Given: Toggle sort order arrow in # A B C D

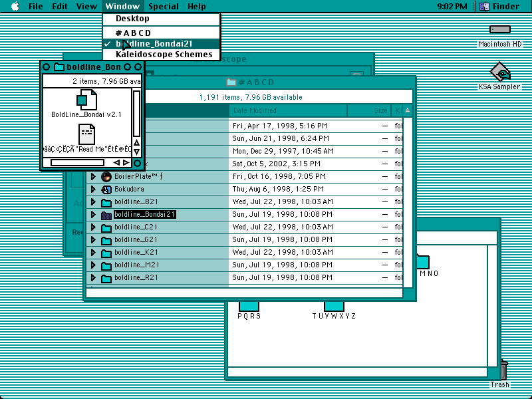Looking at the screenshot, I should tap(408, 110).
